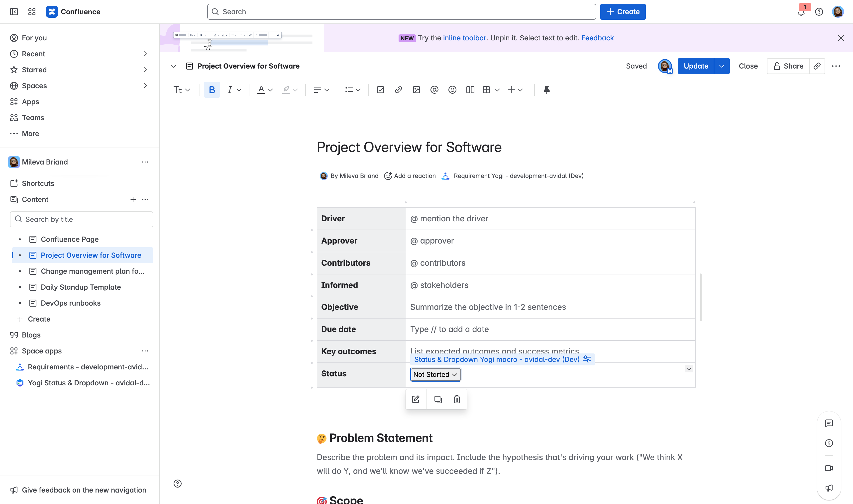
Task: Unpin the editor toolbar with the pin icon
Action: pos(546,90)
